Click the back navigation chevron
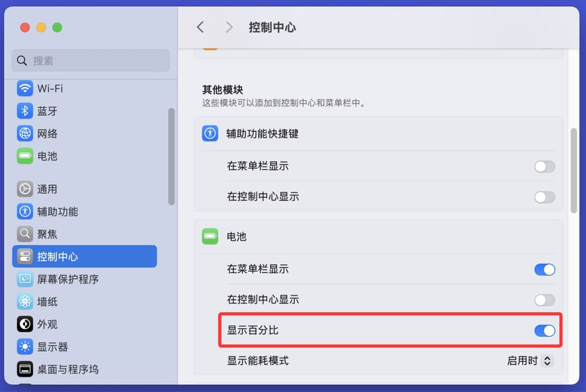586x392 pixels. coord(200,27)
